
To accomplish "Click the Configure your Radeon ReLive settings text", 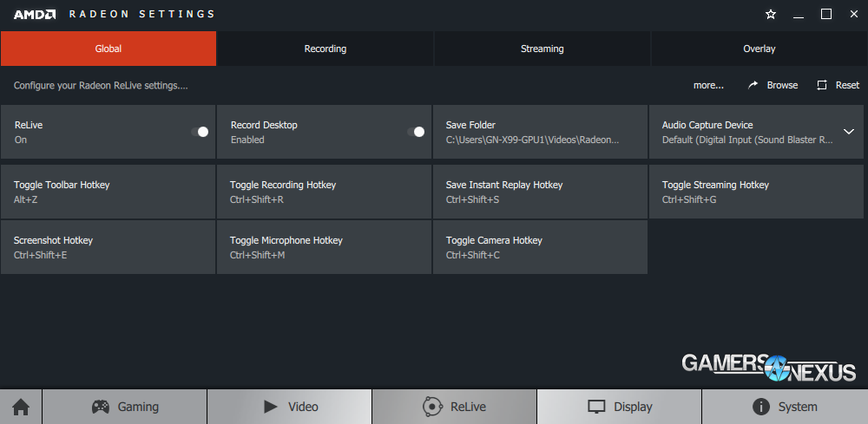I will [101, 86].
